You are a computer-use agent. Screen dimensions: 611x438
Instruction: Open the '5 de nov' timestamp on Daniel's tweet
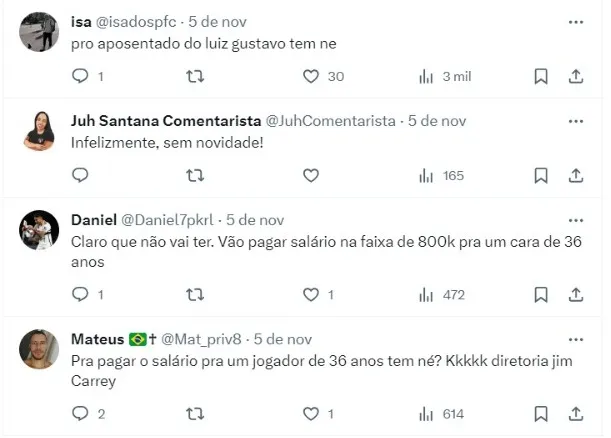tap(255, 220)
